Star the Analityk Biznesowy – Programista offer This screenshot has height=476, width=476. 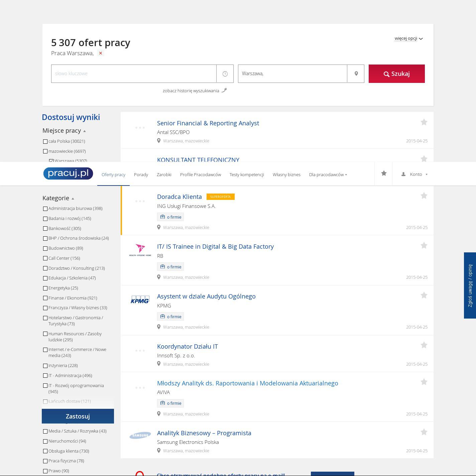click(424, 432)
